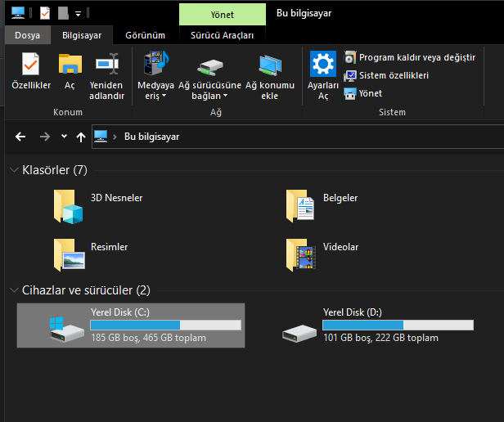Viewport: 504px width, 422px height.
Task: Select the Yerel Disk (C:) drive icon
Action: pyautogui.click(x=67, y=330)
